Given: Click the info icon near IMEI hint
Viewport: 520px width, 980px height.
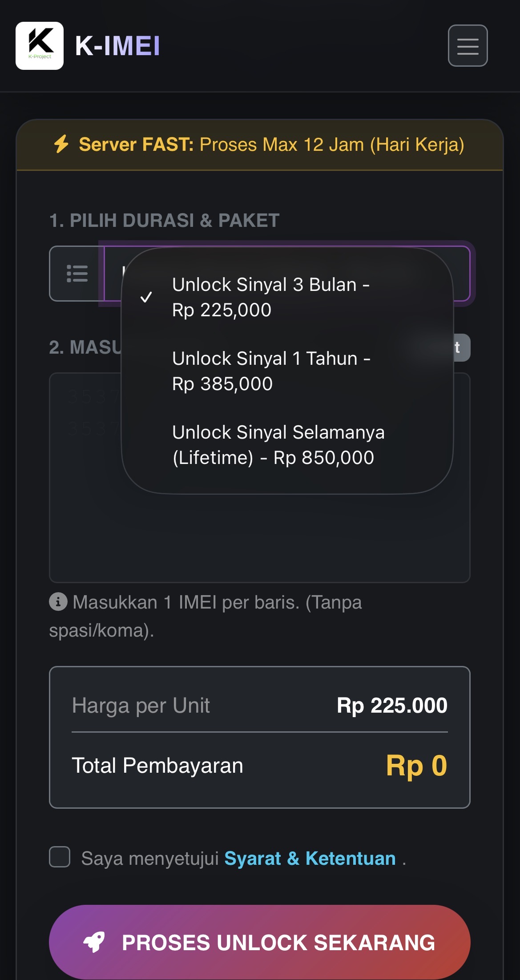Looking at the screenshot, I should [58, 602].
